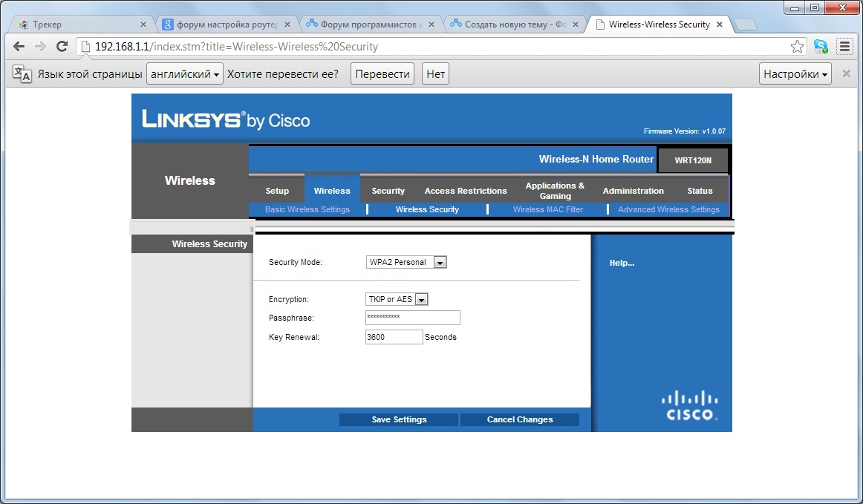Open the Setup router tab
The width and height of the screenshot is (863, 504).
277,191
